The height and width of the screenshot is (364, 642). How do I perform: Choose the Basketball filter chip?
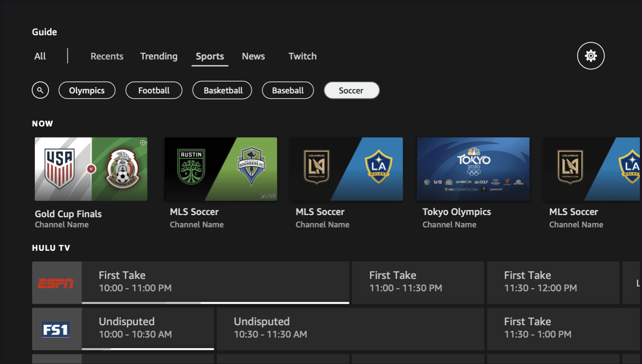(x=223, y=90)
